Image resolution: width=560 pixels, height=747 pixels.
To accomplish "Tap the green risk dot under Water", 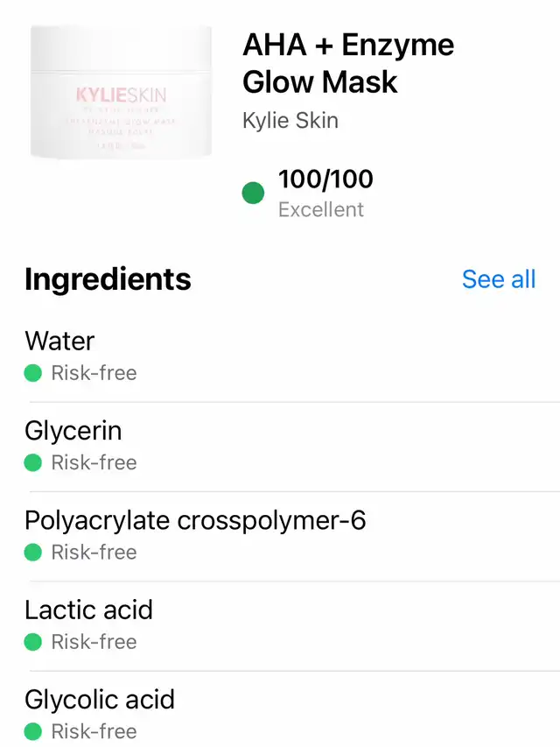I will point(33,373).
